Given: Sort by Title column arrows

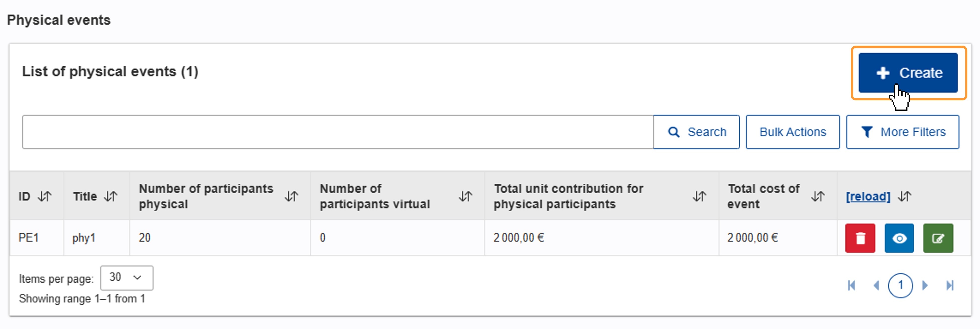Looking at the screenshot, I should tap(111, 196).
